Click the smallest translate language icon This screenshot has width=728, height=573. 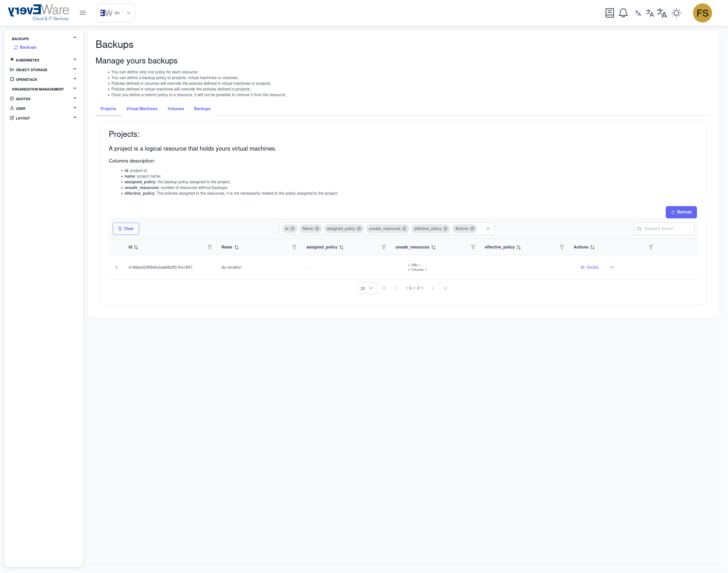pyautogui.click(x=638, y=13)
